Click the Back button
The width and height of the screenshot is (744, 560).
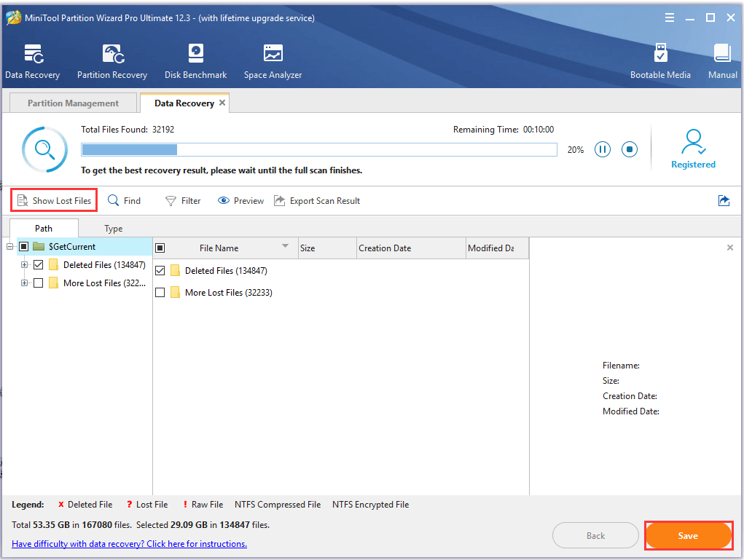coord(595,535)
